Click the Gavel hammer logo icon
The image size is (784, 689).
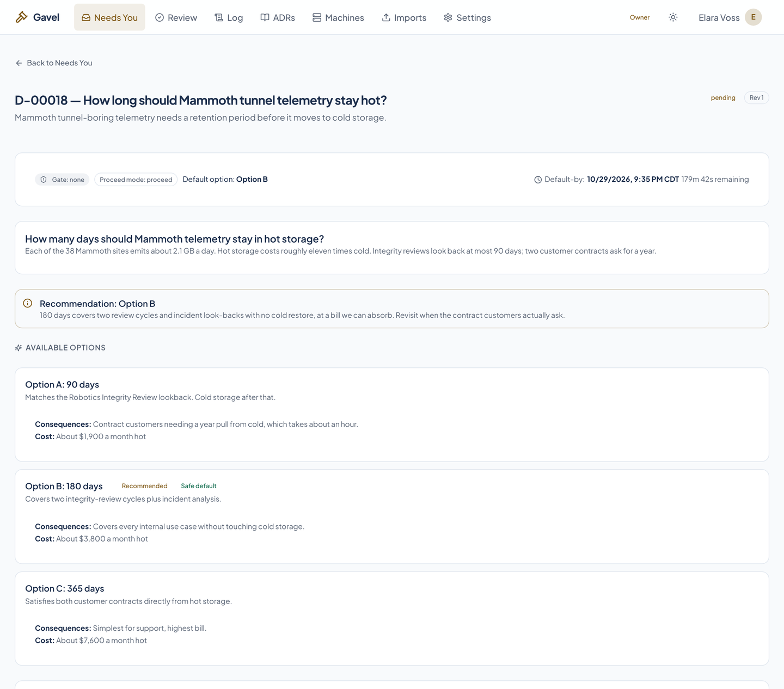(21, 17)
